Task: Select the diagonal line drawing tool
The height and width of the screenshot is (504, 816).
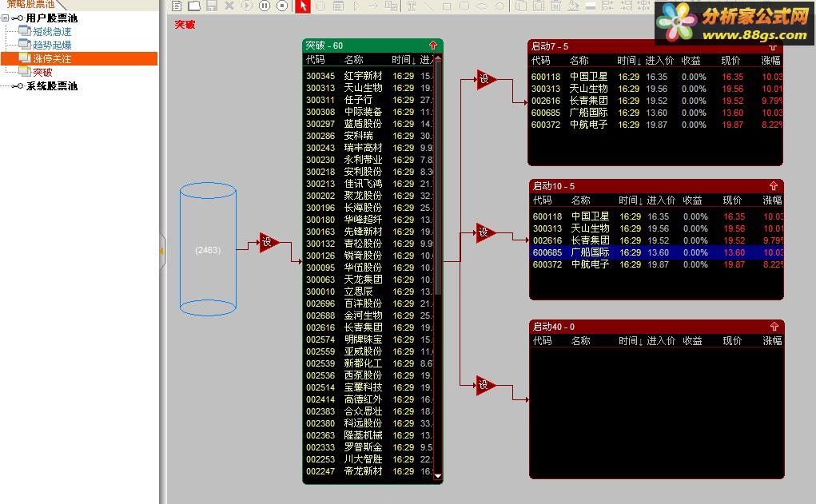Action: 430,6
